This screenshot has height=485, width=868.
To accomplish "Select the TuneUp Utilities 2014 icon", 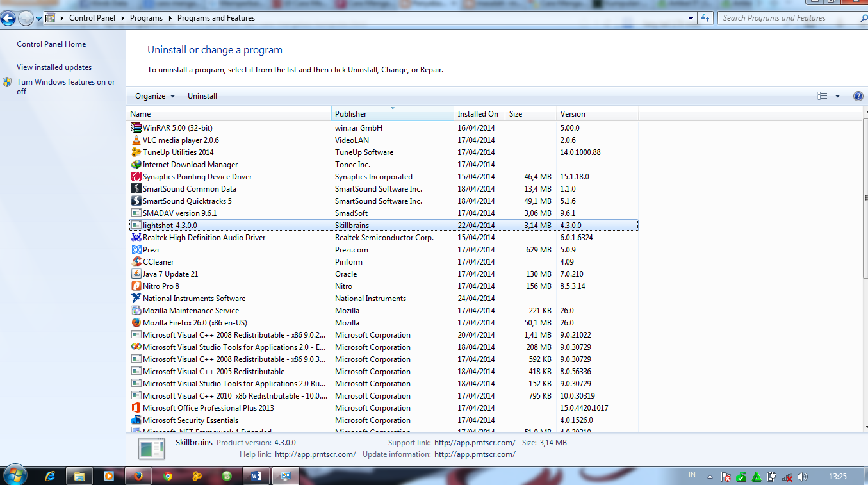I will click(136, 152).
